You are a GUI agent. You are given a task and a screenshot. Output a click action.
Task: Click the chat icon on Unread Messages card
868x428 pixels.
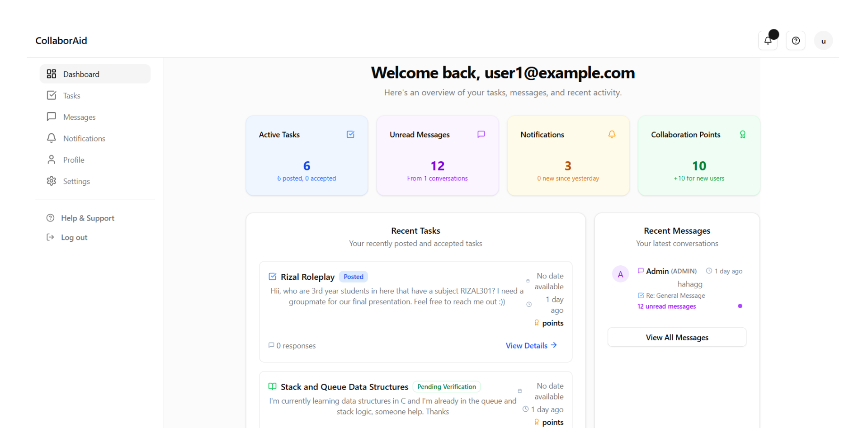[481, 134]
